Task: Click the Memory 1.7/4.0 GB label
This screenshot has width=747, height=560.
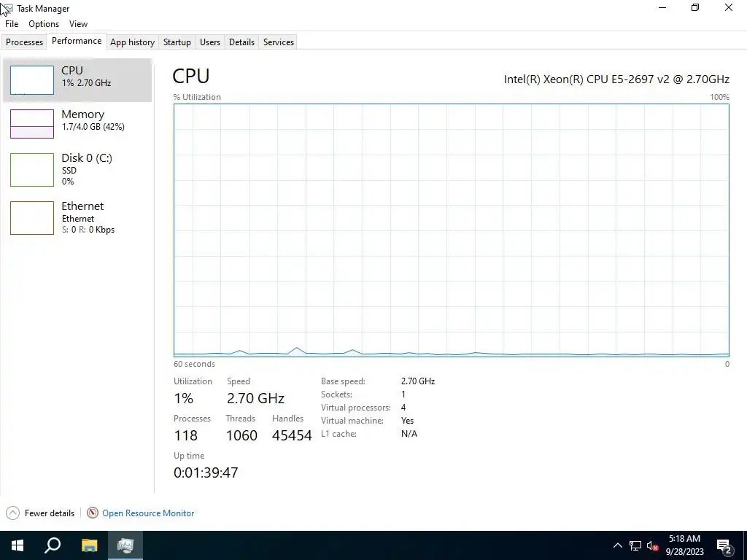Action: (93, 127)
